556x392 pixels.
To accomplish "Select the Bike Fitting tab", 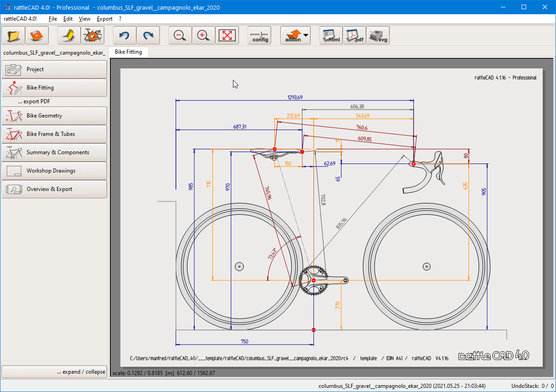I will click(128, 52).
